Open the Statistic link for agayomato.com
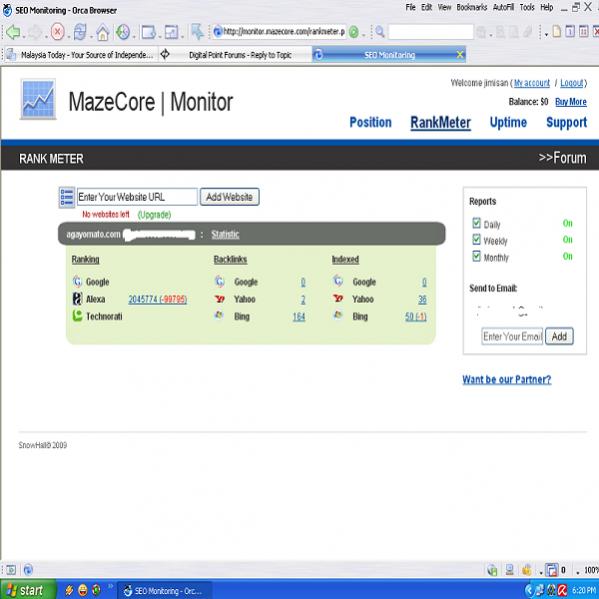Image resolution: width=599 pixels, height=599 pixels. pyautogui.click(x=225, y=234)
